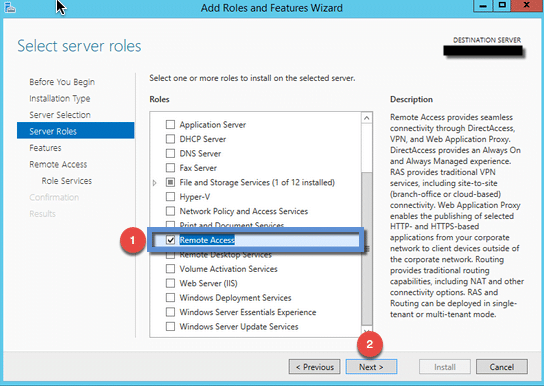Open the Remote Access wizard step
Screen dimensions: 544x386
click(58, 164)
